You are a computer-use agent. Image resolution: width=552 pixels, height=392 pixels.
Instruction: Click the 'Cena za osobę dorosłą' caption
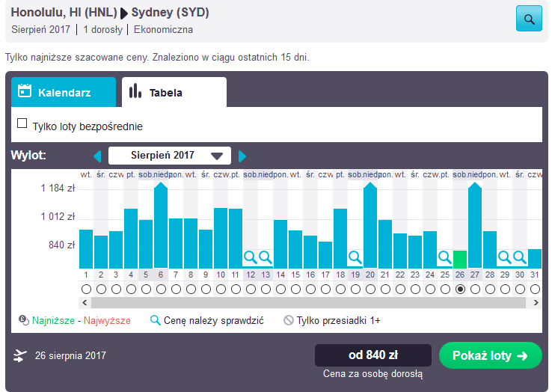373,374
